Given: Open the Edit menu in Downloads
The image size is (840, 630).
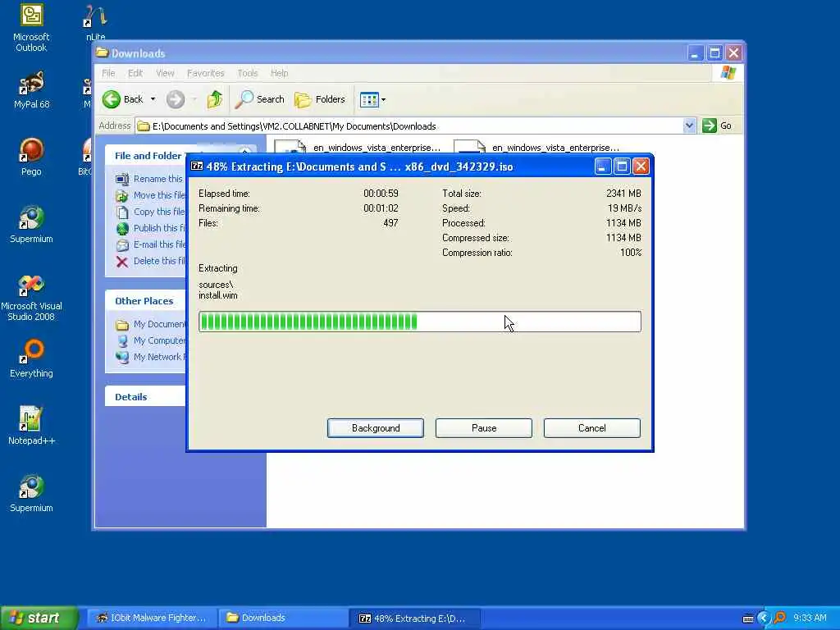Looking at the screenshot, I should click(135, 73).
